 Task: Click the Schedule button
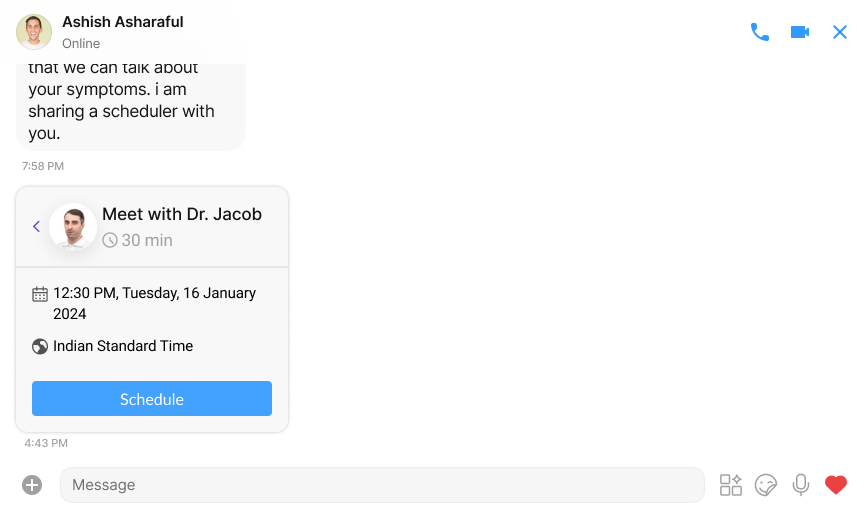click(152, 399)
